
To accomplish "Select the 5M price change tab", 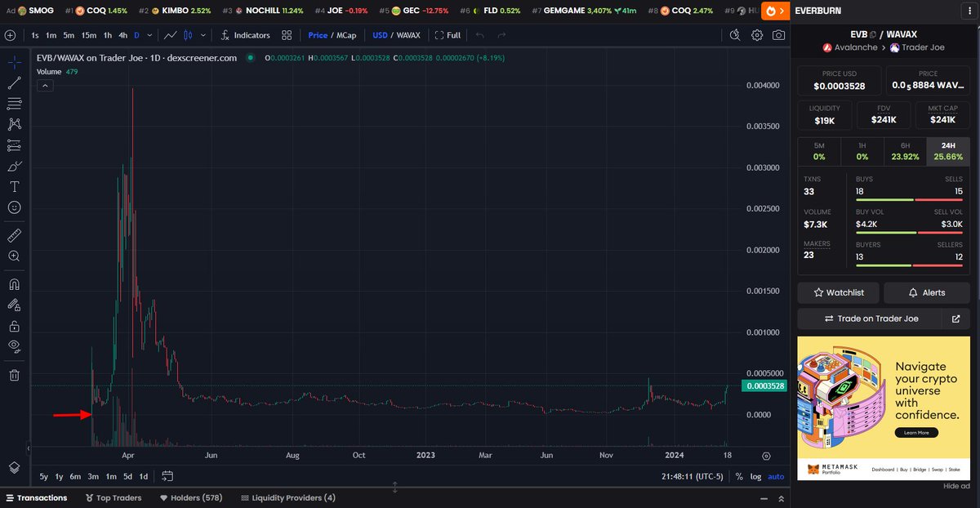I will pyautogui.click(x=819, y=151).
